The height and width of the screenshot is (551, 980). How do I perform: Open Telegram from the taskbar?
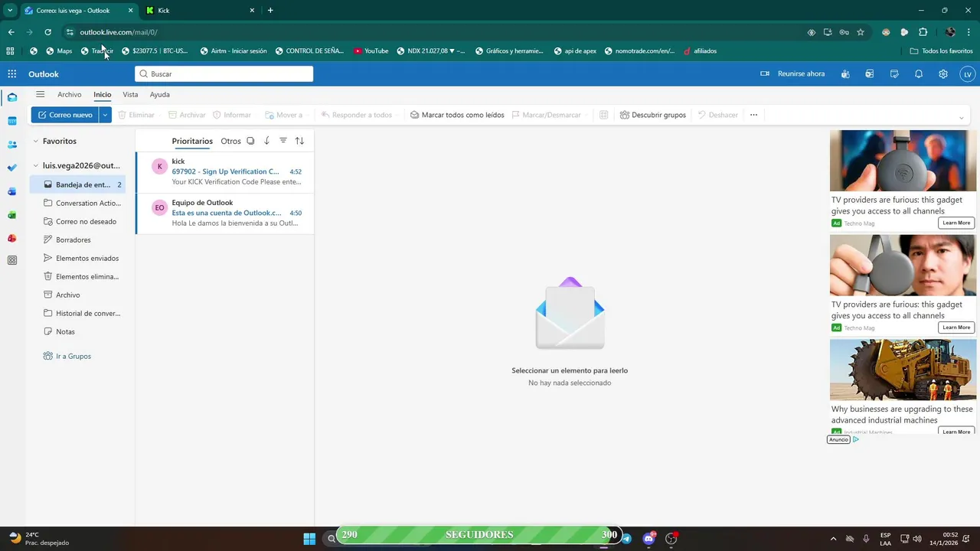[626, 538]
